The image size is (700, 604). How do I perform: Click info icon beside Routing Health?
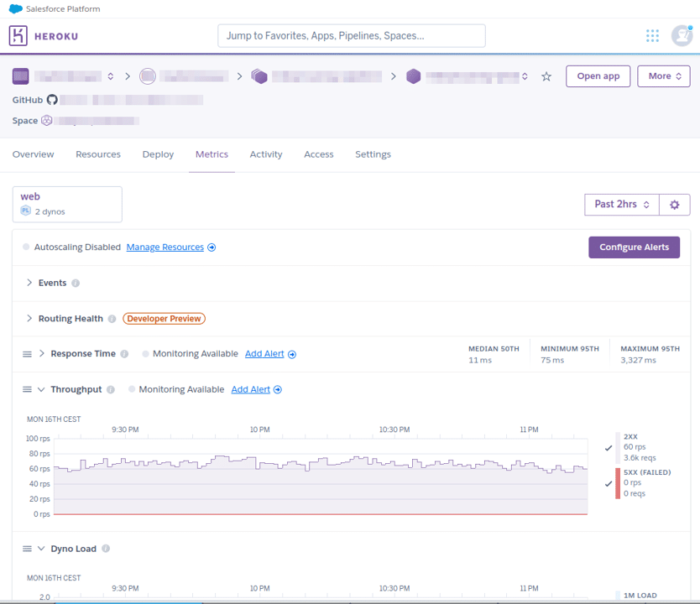click(x=112, y=319)
